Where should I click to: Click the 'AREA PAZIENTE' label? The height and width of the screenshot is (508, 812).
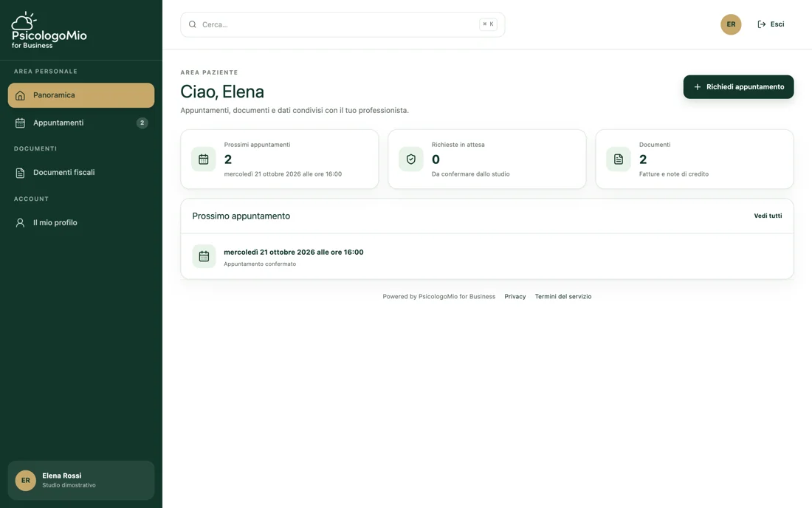pos(209,72)
